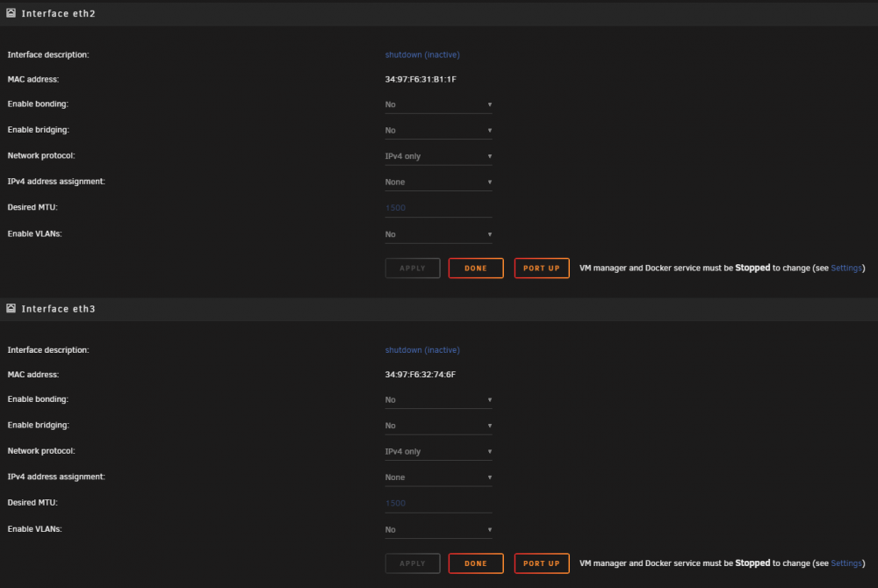
Task: Open eth2 Network protocol dropdown
Action: (438, 156)
